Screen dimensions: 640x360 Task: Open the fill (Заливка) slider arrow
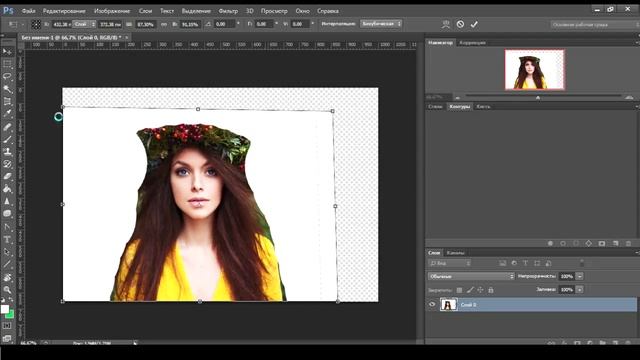coord(580,289)
